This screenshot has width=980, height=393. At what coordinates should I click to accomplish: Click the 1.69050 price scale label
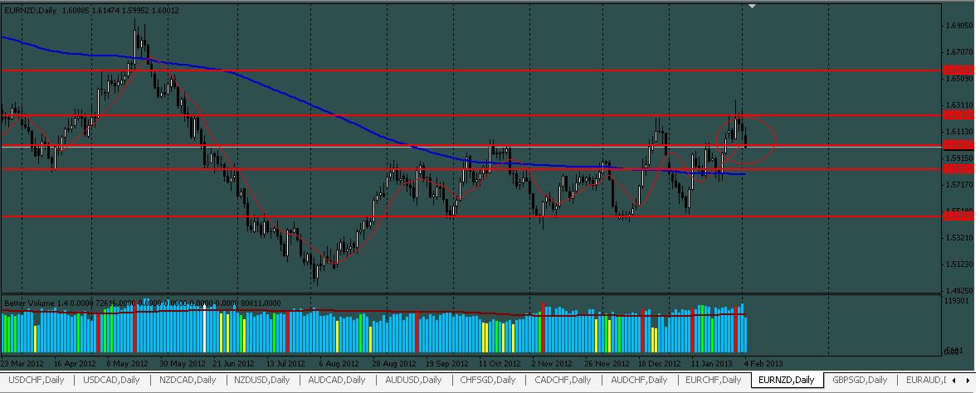tap(959, 26)
